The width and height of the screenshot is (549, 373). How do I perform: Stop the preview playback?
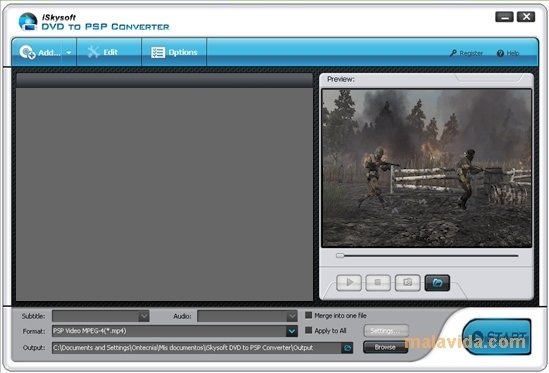[378, 282]
